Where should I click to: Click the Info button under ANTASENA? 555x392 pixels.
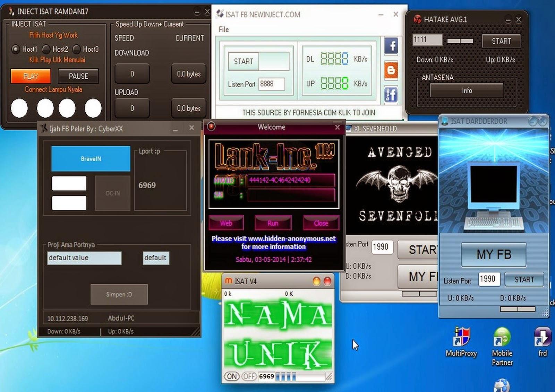467,90
